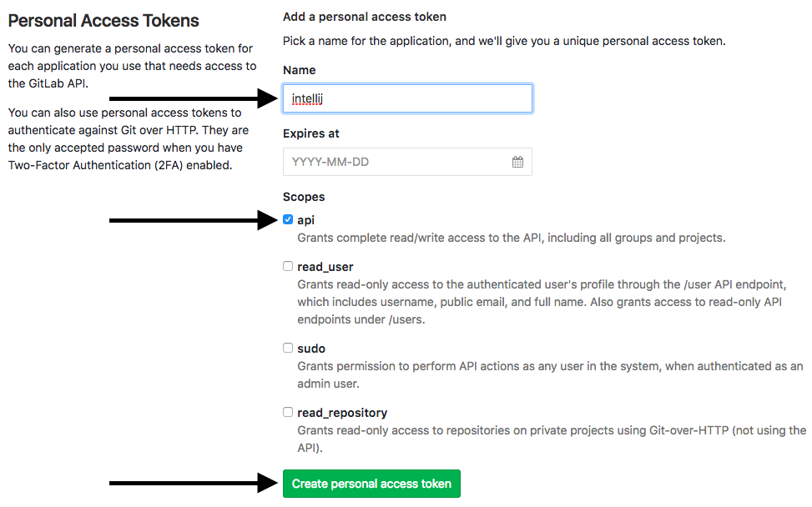Select the sudo scope label text
The image size is (812, 507).
coord(311,349)
